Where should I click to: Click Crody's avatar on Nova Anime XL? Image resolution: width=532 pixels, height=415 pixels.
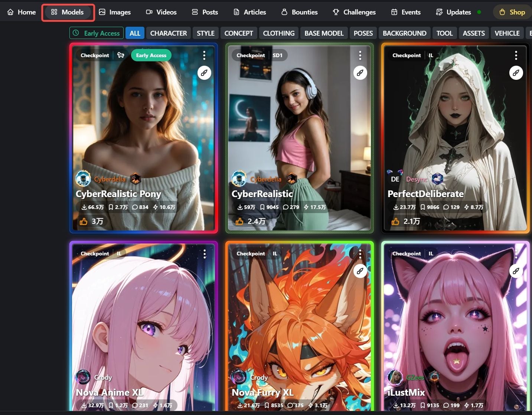pyautogui.click(x=83, y=377)
